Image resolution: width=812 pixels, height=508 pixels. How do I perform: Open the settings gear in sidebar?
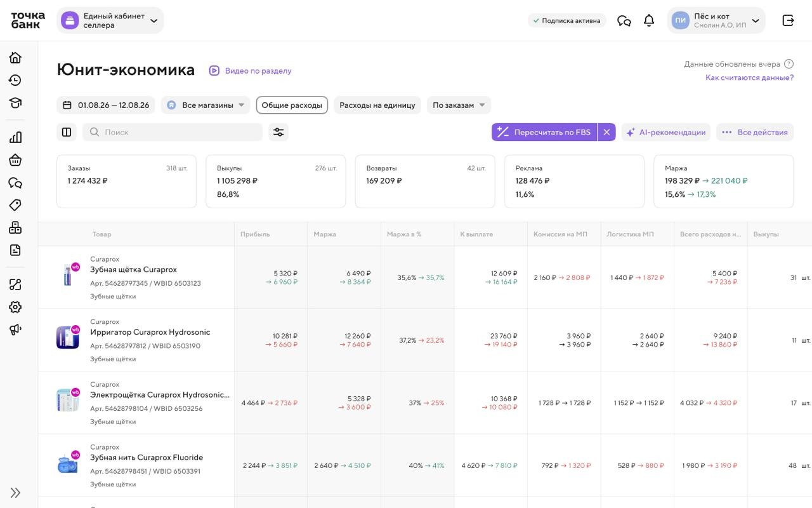pyautogui.click(x=15, y=307)
